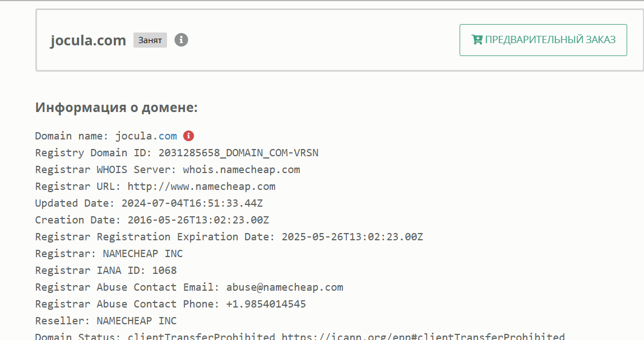Click the shopping cart icon in pre-order button
The width and height of the screenshot is (644, 340).
pos(477,39)
